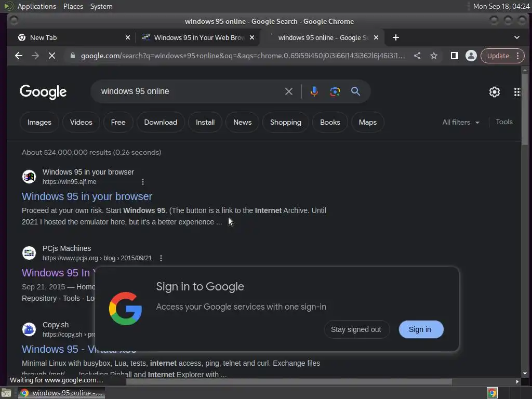The height and width of the screenshot is (399, 532).
Task: Filter results by News
Action: 243,122
